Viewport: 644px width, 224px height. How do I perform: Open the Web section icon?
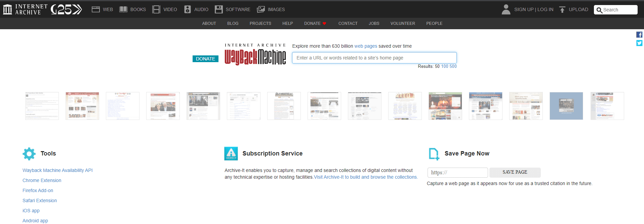pyautogui.click(x=96, y=9)
